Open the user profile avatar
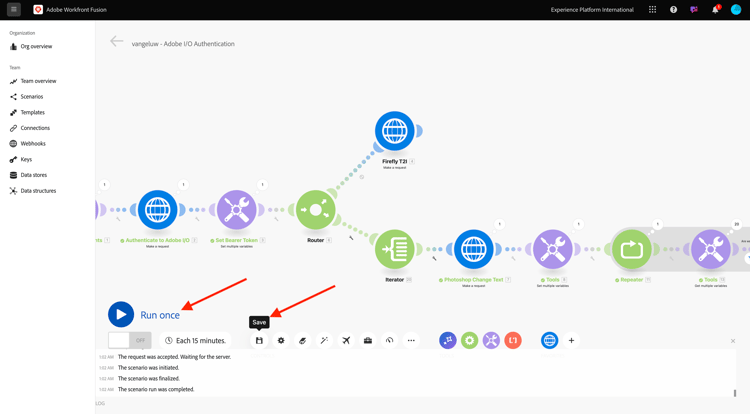Screen dimensions: 750x414 (x=736, y=10)
